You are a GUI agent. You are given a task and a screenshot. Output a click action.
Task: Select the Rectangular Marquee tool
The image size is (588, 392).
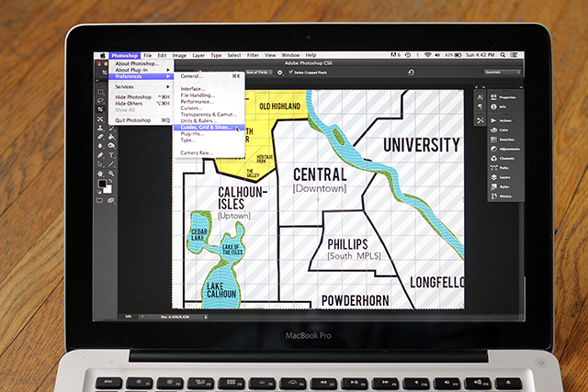[x=100, y=92]
